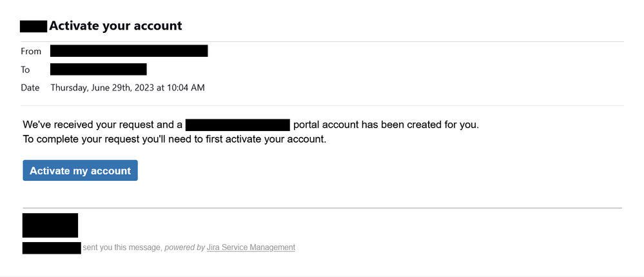Select the redacted sender address in From

[x=129, y=51]
